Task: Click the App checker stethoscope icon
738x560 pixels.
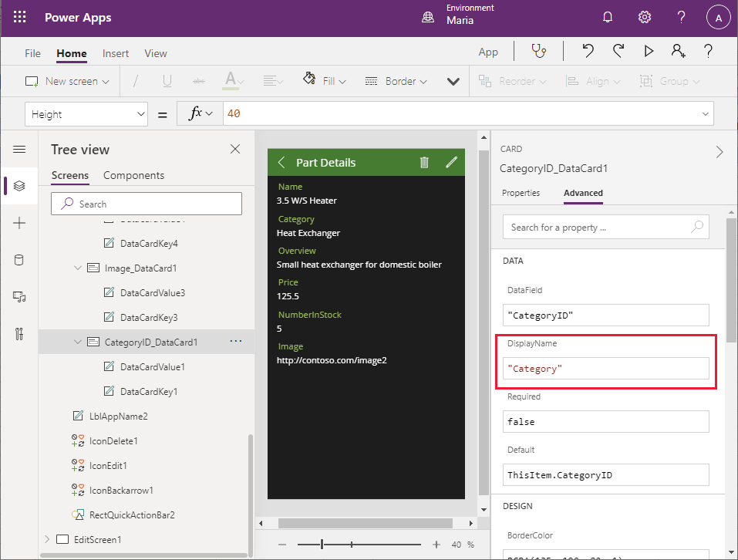Action: [x=538, y=51]
